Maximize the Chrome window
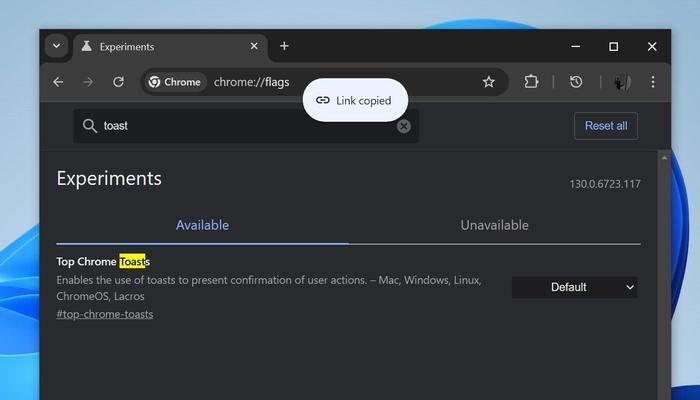The height and width of the screenshot is (400, 700). pos(614,46)
